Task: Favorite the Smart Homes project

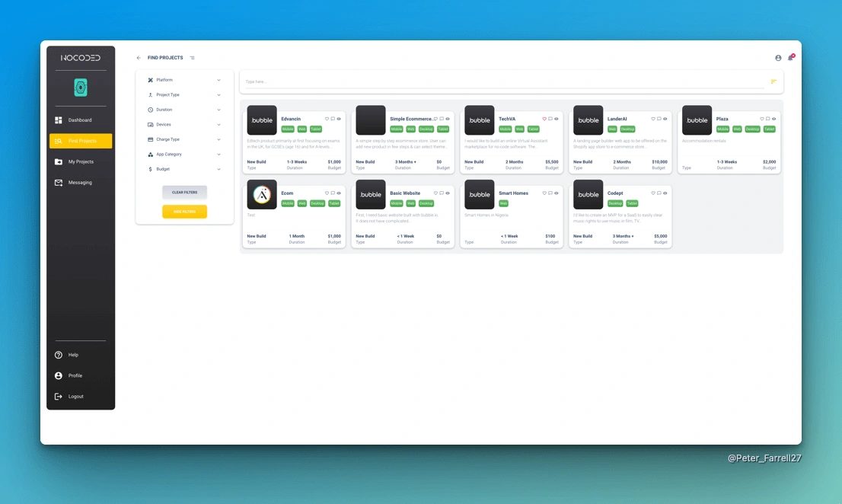Action: [544, 193]
